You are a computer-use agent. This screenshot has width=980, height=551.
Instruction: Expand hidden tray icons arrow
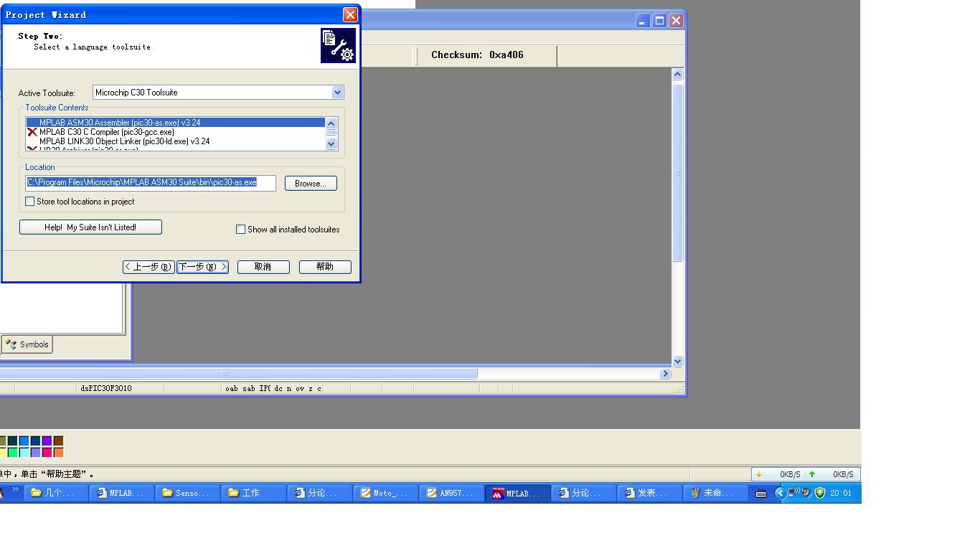(781, 493)
